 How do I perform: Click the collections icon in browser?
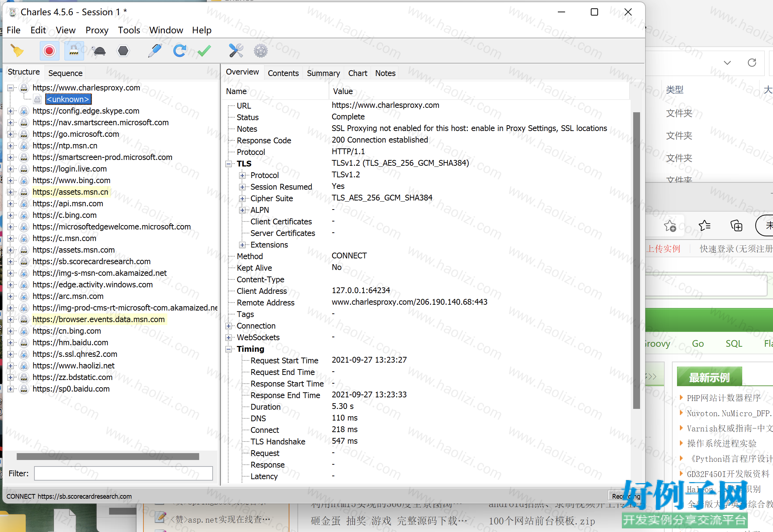pyautogui.click(x=736, y=225)
